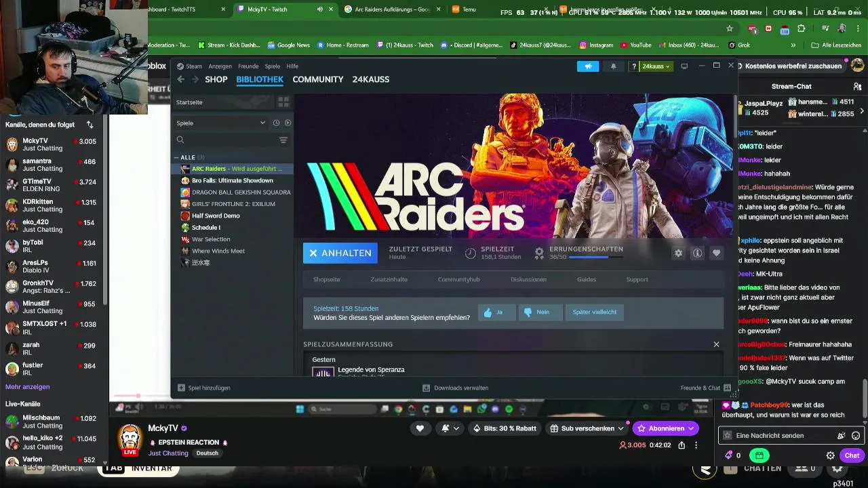
Task: Open the Communityhub link
Action: point(458,279)
